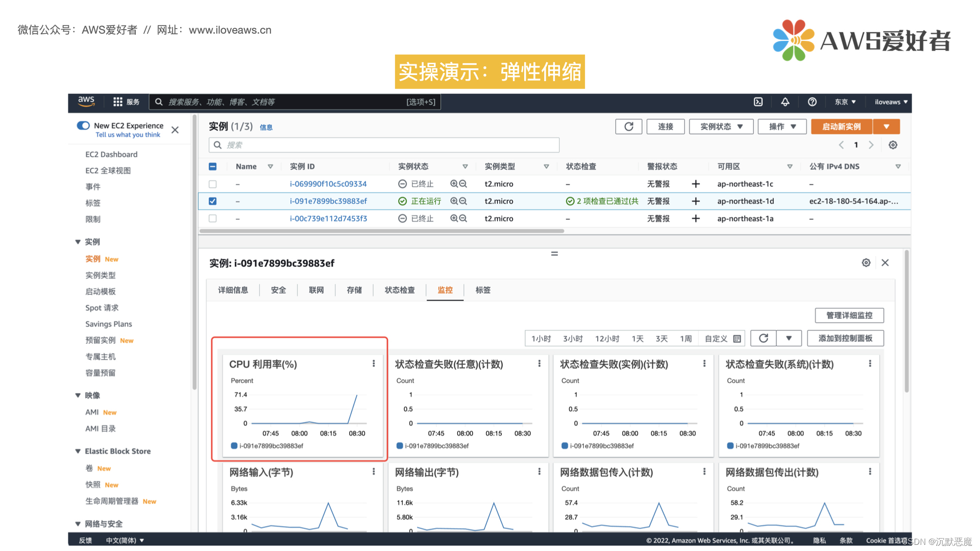Open chart refresh interval dropdown arrow

tap(789, 338)
